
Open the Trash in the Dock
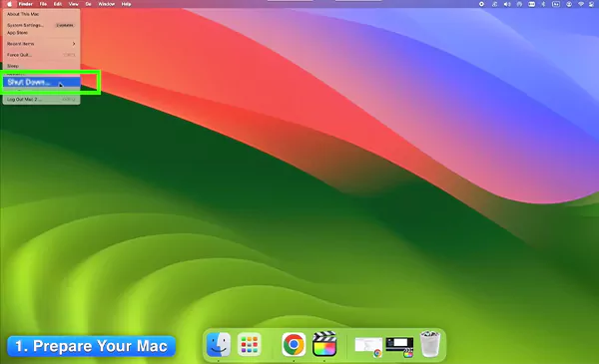(430, 344)
